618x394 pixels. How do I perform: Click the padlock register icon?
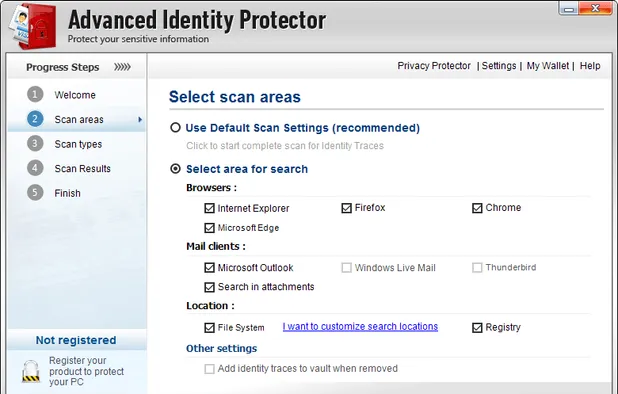point(31,371)
